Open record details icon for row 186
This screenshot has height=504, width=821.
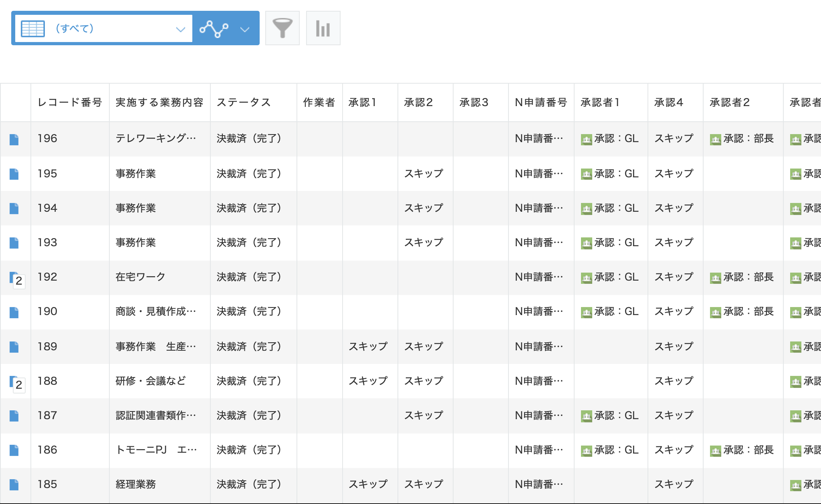tap(14, 450)
